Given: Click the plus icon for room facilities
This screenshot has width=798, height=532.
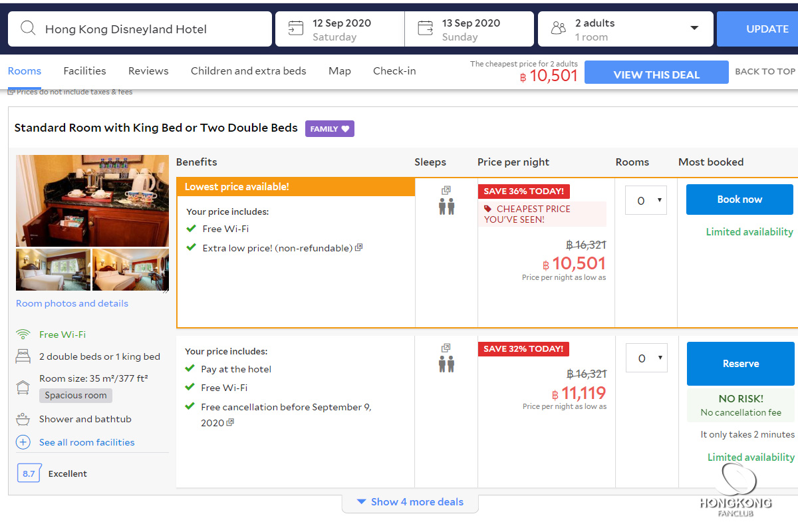Looking at the screenshot, I should (23, 442).
